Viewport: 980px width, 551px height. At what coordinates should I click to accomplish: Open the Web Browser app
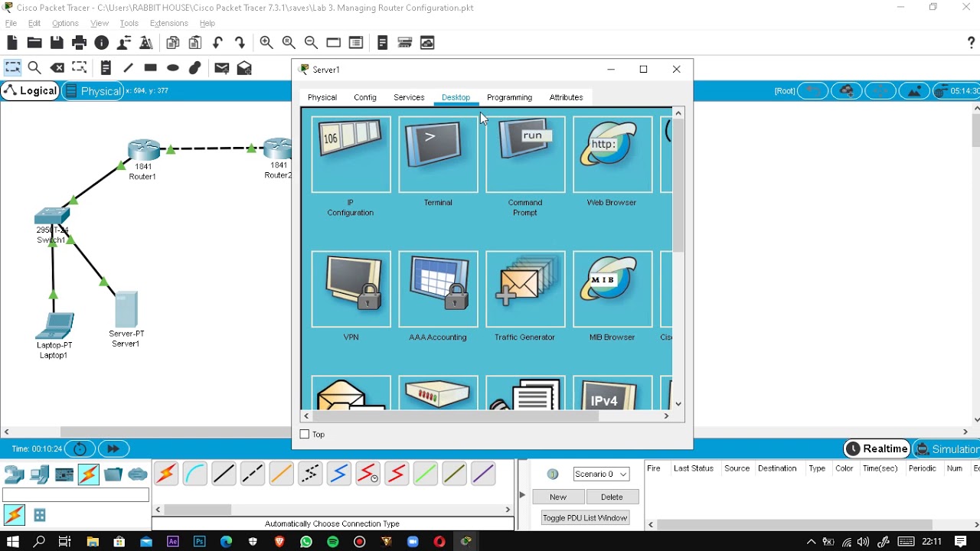[612, 154]
